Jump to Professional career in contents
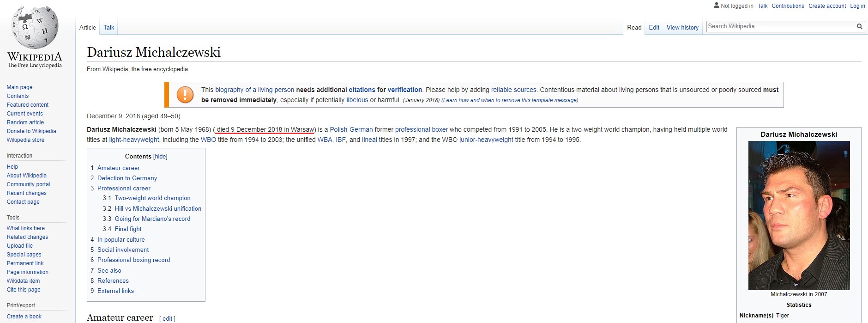This screenshot has width=868, height=323. click(124, 189)
